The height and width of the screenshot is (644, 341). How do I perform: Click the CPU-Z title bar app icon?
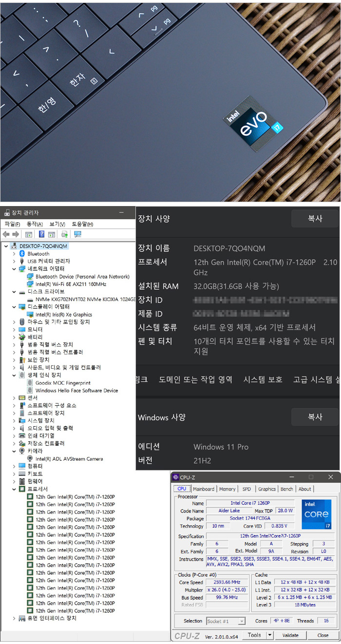176,477
